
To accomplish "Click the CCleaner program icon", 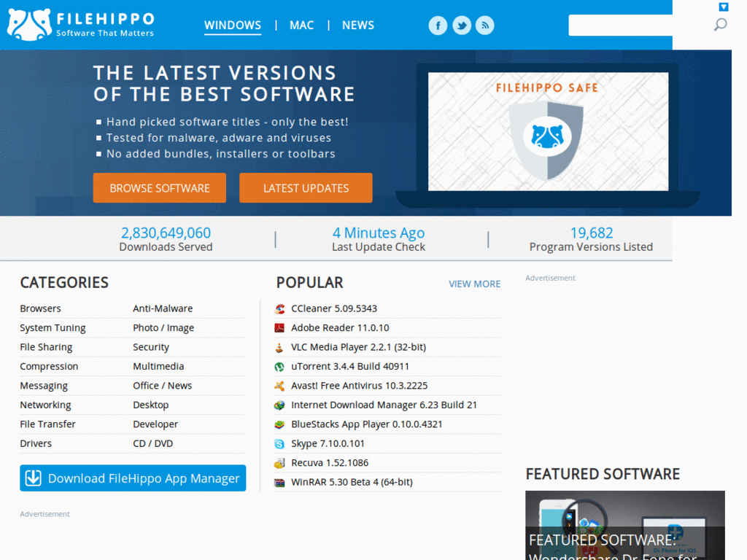I will (x=279, y=308).
